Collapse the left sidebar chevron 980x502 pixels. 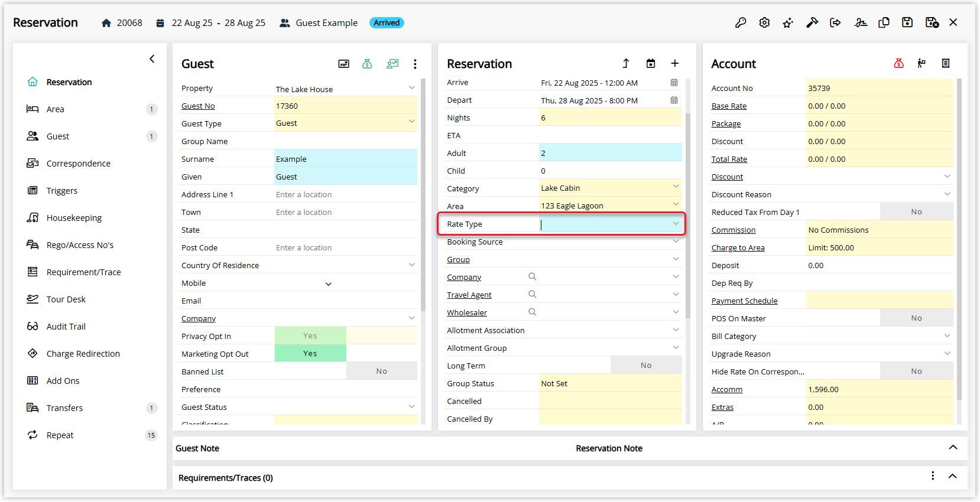[x=152, y=58]
